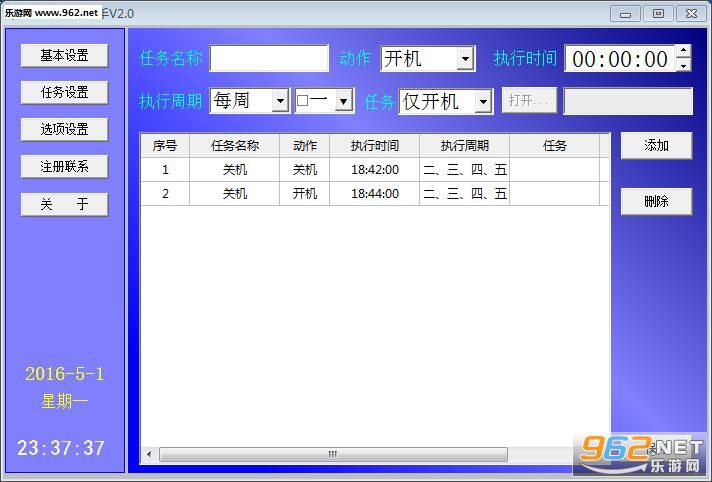Image resolution: width=712 pixels, height=482 pixels.
Task: Click 任务名称 cell 关机 in row 2
Action: click(x=234, y=194)
